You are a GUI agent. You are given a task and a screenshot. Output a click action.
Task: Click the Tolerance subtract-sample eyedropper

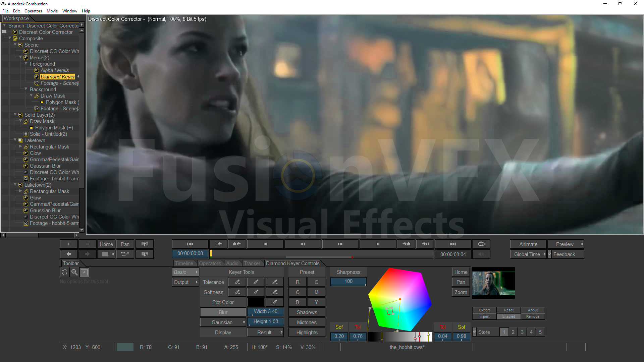(275, 282)
